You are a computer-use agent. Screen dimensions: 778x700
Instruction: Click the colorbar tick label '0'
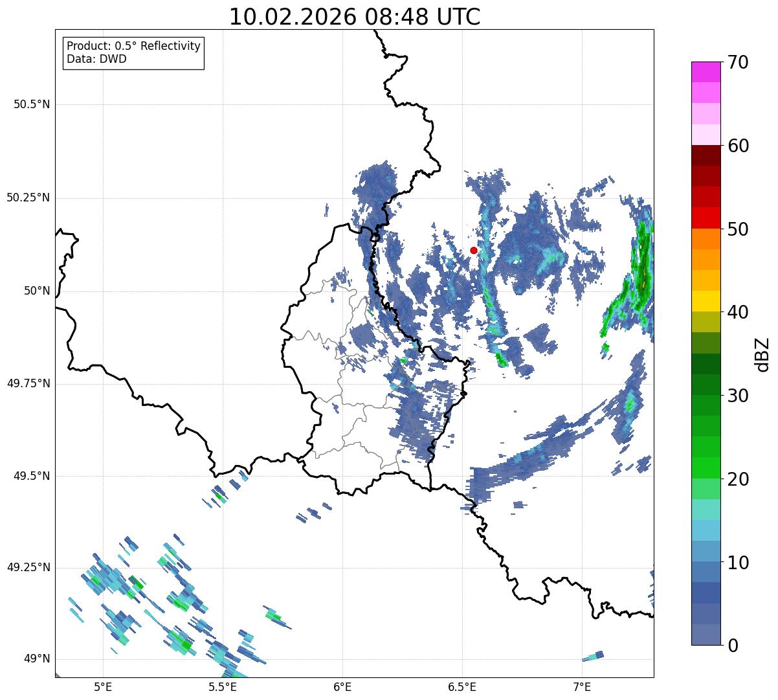(733, 646)
